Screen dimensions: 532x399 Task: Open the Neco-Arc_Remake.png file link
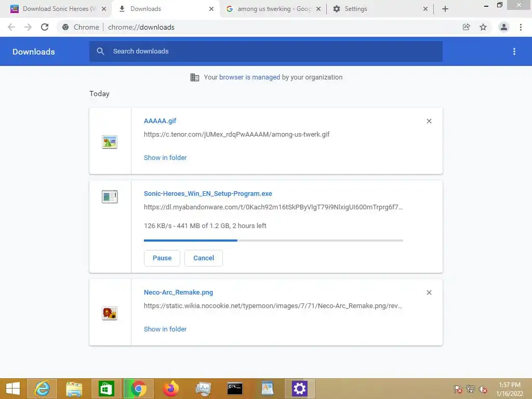(179, 292)
